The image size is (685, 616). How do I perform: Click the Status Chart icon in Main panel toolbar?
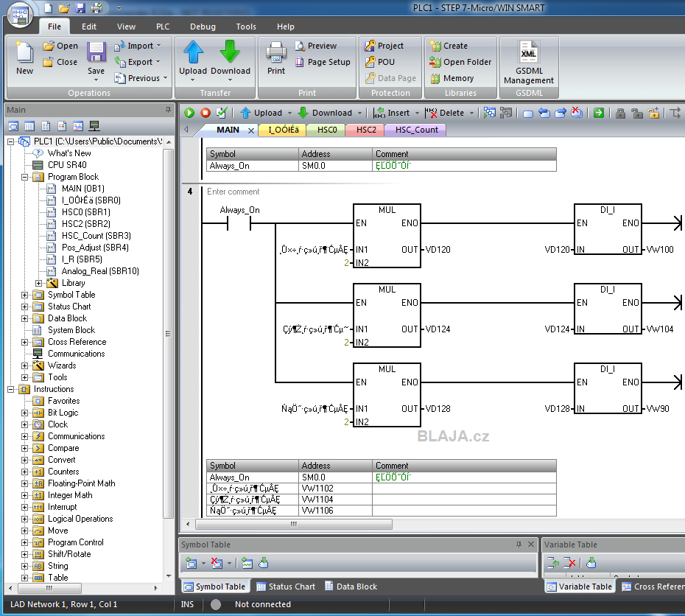pyautogui.click(x=29, y=127)
